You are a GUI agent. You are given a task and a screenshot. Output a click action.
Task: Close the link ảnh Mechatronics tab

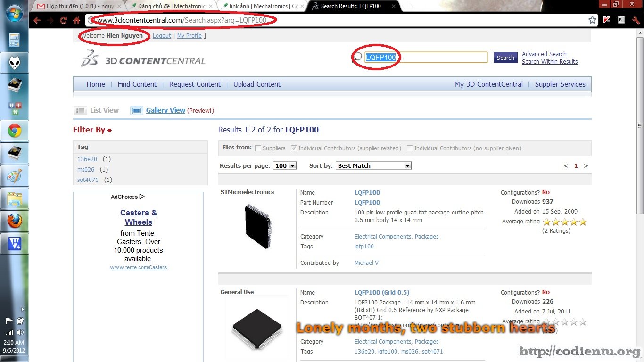(x=302, y=6)
